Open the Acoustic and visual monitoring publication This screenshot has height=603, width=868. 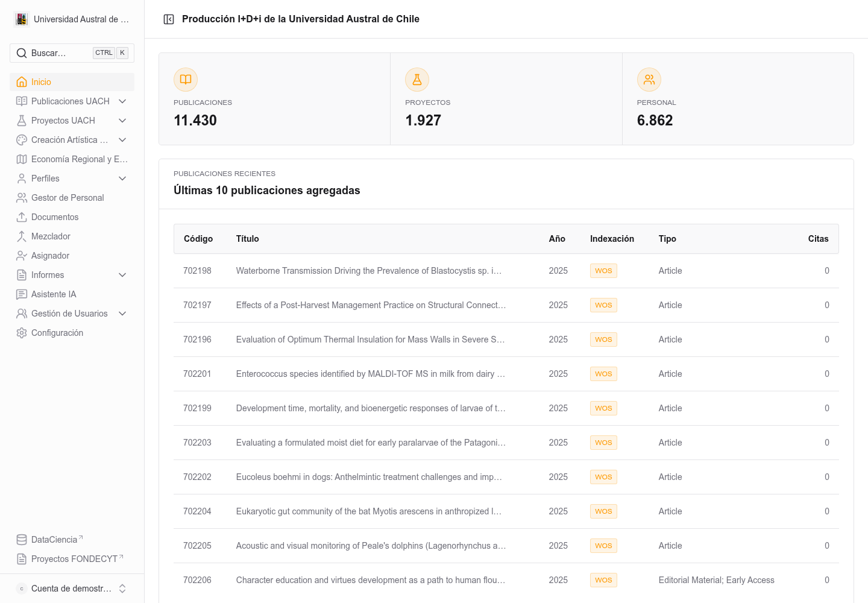[371, 546]
